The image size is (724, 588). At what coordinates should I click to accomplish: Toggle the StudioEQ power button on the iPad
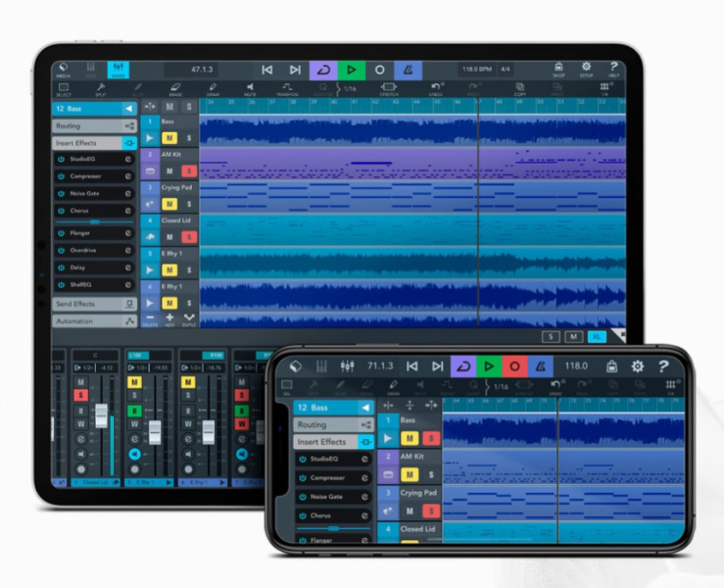61,160
